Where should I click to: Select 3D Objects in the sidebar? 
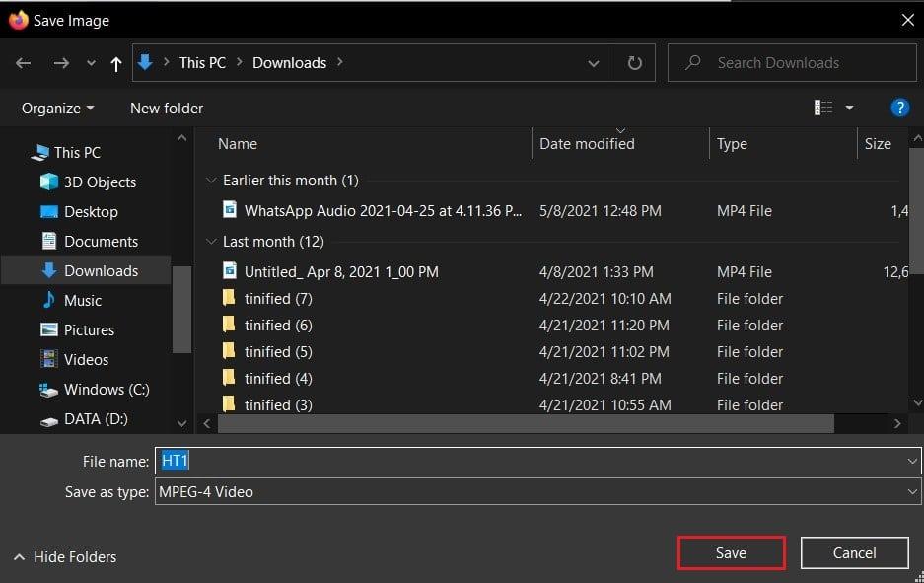(100, 182)
